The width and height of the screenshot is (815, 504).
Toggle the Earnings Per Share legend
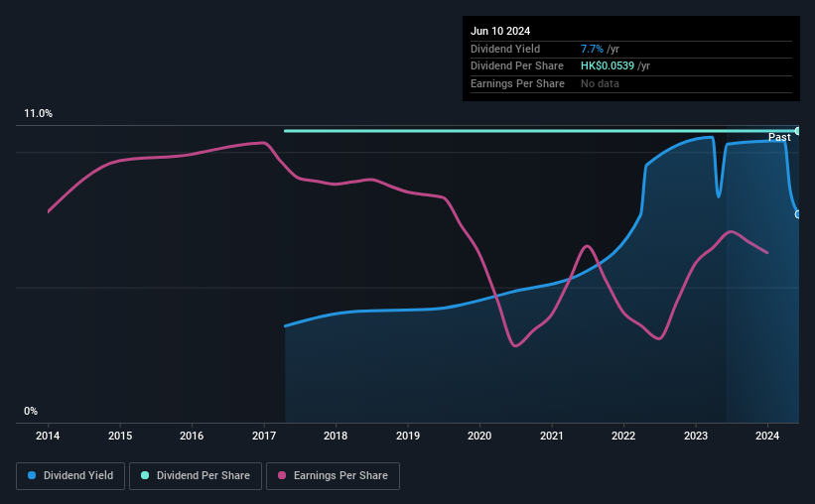[x=333, y=476]
